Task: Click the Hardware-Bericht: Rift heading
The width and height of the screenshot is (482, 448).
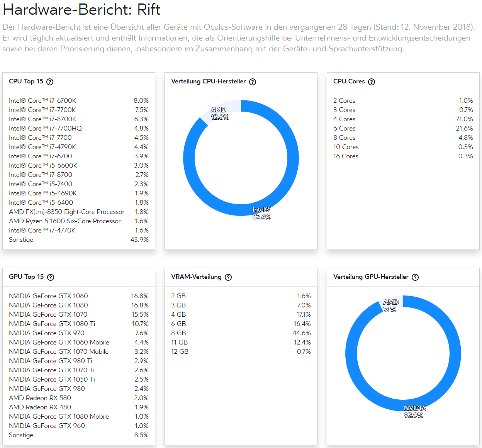Action: pos(81,10)
